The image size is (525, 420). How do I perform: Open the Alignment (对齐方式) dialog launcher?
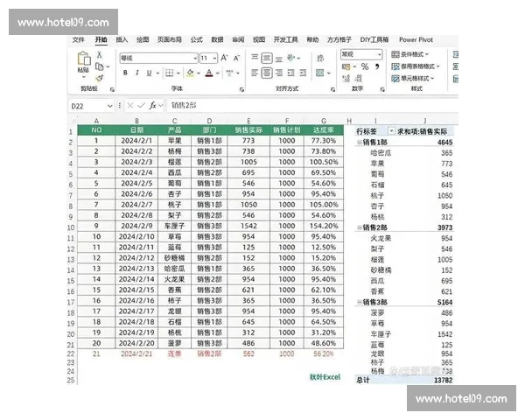click(332, 89)
